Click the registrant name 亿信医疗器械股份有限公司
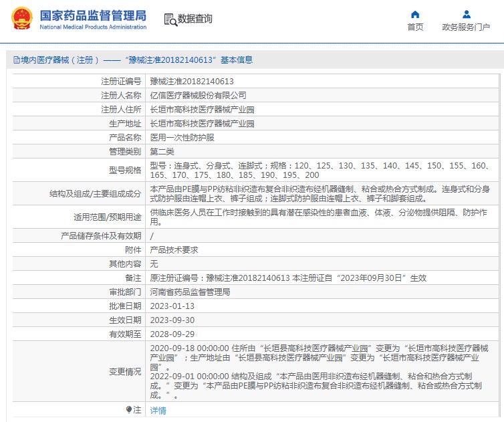Image resolution: width=504 pixels, height=422 pixels. (x=198, y=95)
